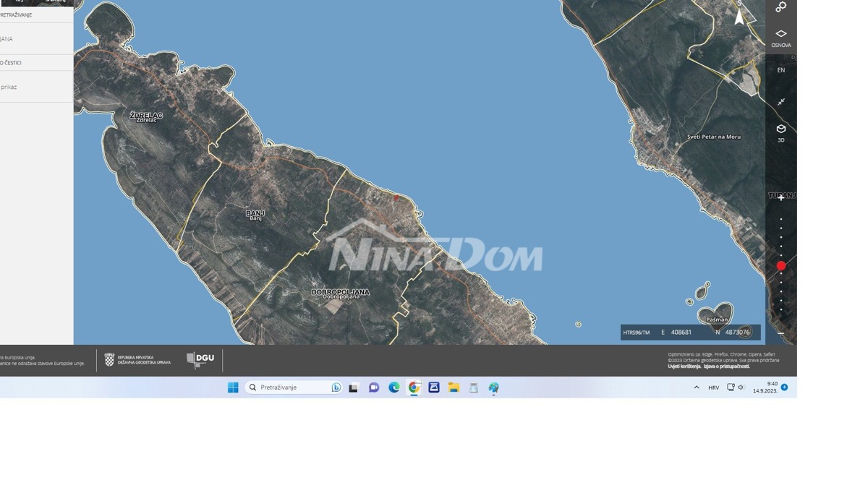
Task: Open the EN language selector
Action: point(780,69)
